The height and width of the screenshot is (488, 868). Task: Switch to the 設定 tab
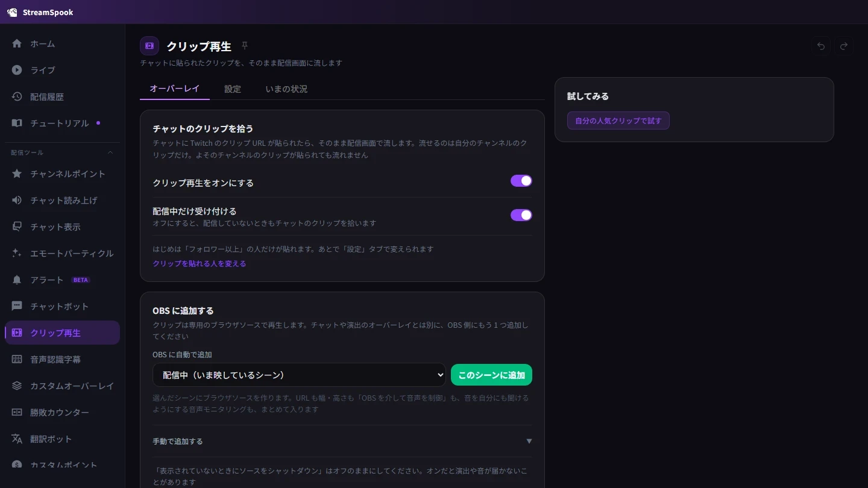(x=233, y=89)
